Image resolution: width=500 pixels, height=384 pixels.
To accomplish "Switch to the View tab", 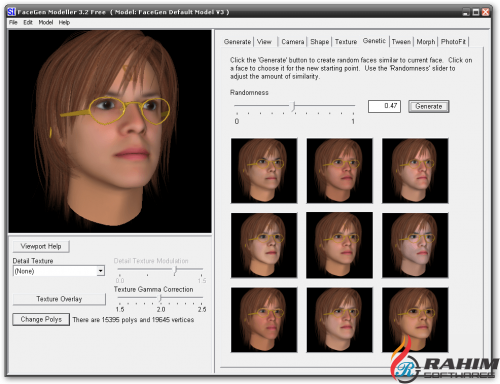I will click(x=264, y=42).
